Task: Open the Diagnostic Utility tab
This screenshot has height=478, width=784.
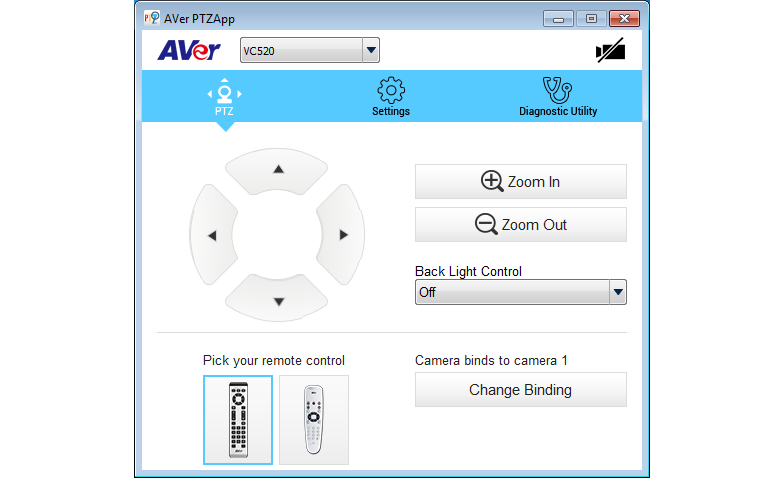Action: tap(558, 98)
